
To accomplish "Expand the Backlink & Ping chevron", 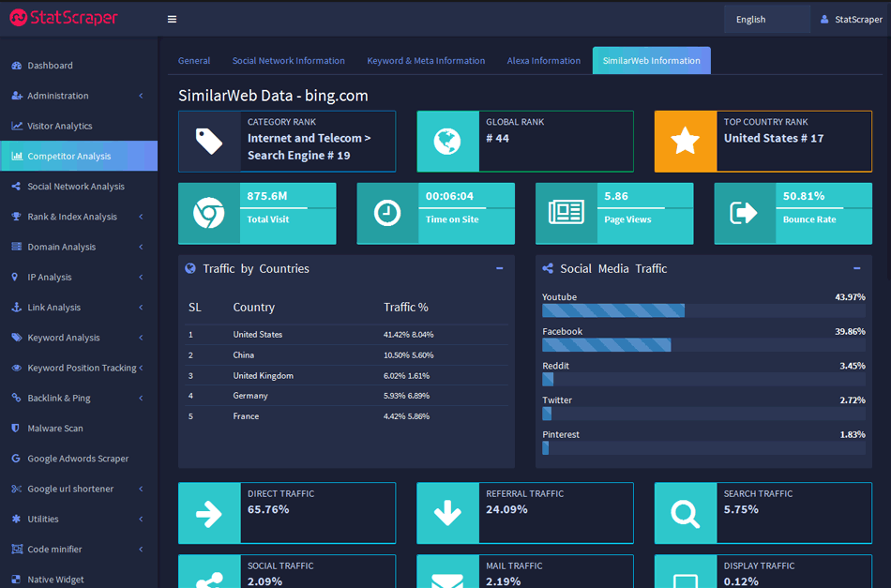I will pos(141,398).
